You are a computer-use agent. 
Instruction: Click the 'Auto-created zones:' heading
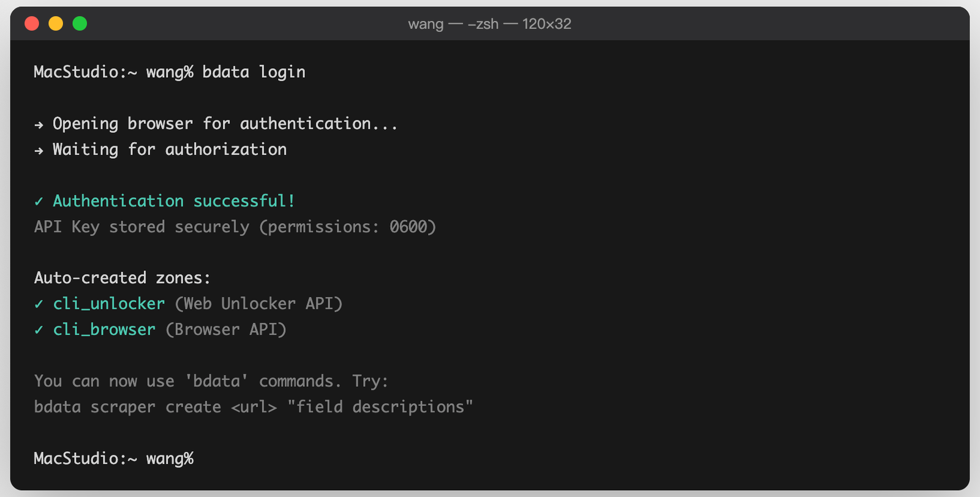(123, 278)
